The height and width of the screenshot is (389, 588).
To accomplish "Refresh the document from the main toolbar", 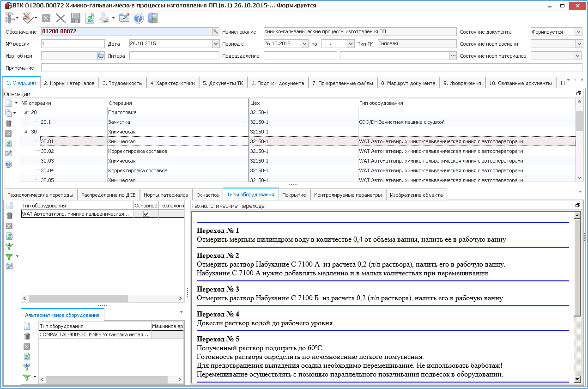I will [90, 18].
